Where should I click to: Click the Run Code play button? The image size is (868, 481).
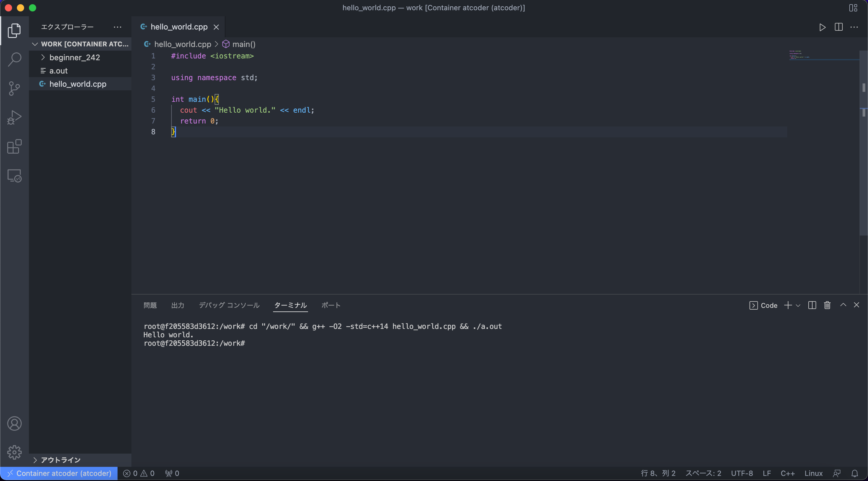(822, 27)
